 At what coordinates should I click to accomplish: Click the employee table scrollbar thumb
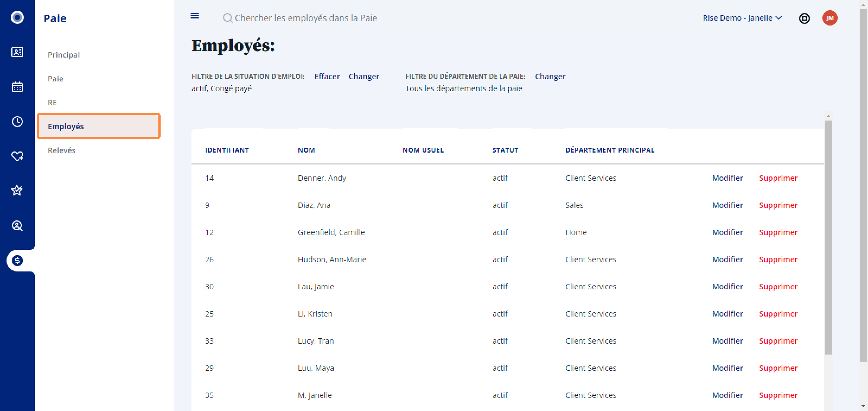tap(828, 237)
